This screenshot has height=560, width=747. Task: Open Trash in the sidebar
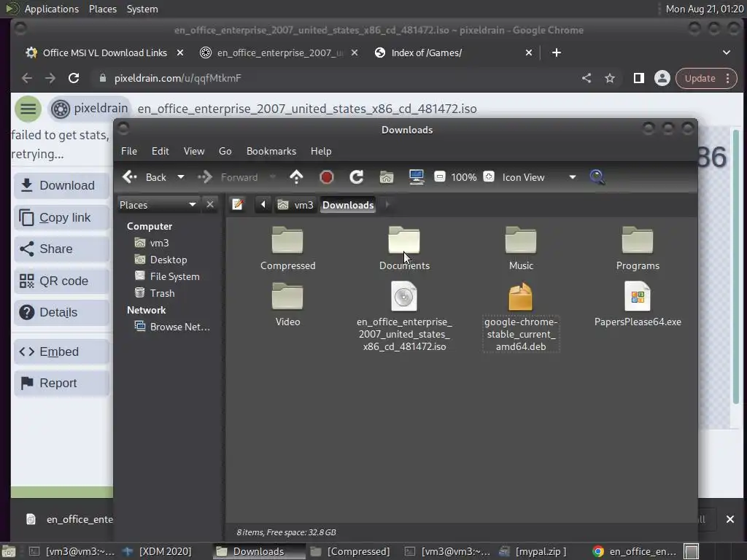(x=162, y=293)
